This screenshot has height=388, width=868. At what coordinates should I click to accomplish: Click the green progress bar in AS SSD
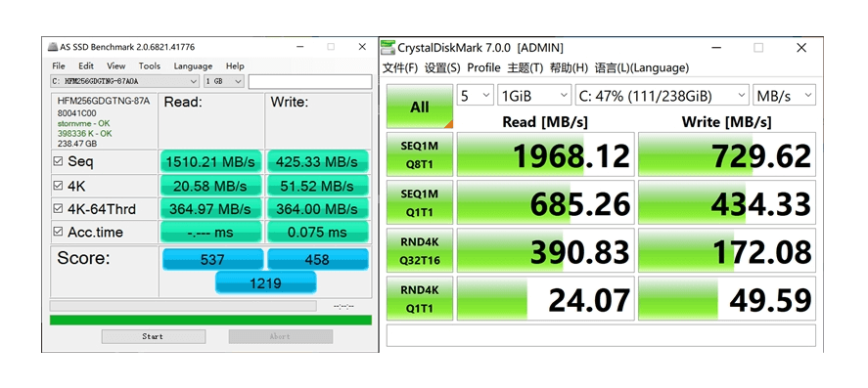pyautogui.click(x=210, y=320)
